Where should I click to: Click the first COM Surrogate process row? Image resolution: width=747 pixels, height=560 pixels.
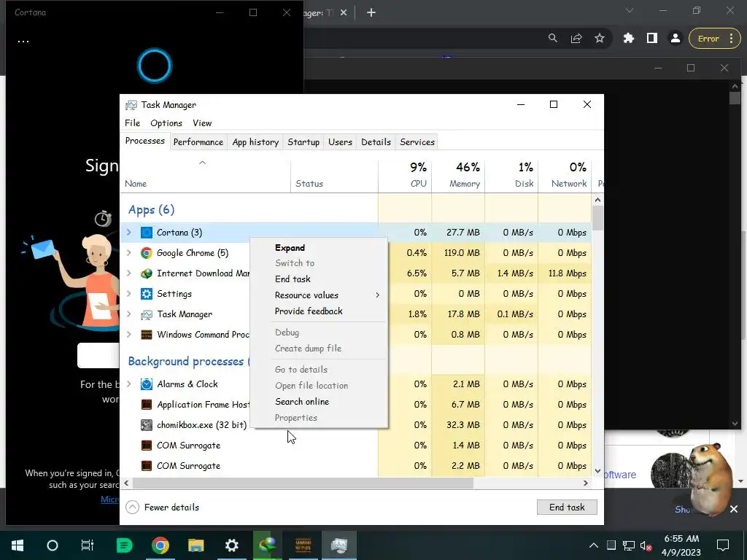point(356,446)
